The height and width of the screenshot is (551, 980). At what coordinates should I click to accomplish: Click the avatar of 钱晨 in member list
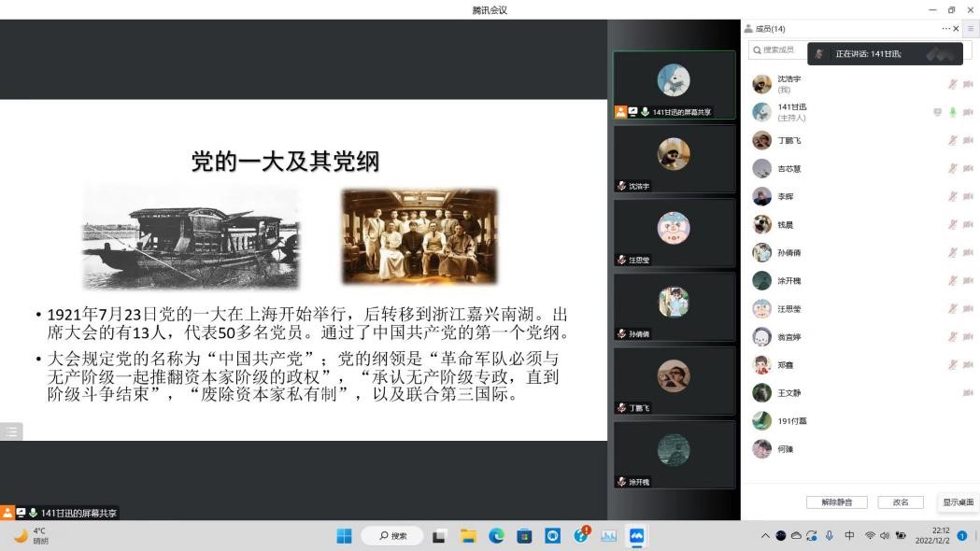762,224
